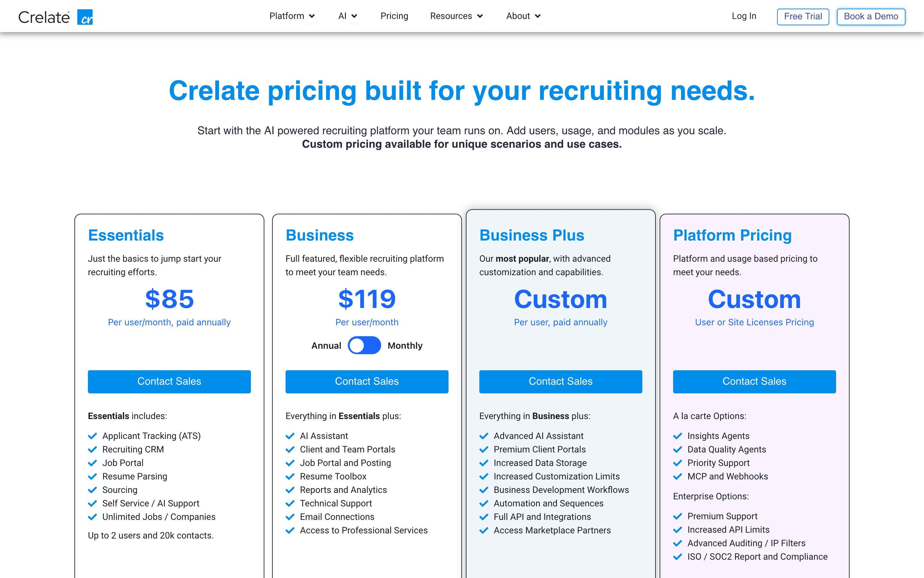This screenshot has height=578, width=924.
Task: Click checkmark beside Advanced Auditing / IP Filters
Action: (x=678, y=544)
